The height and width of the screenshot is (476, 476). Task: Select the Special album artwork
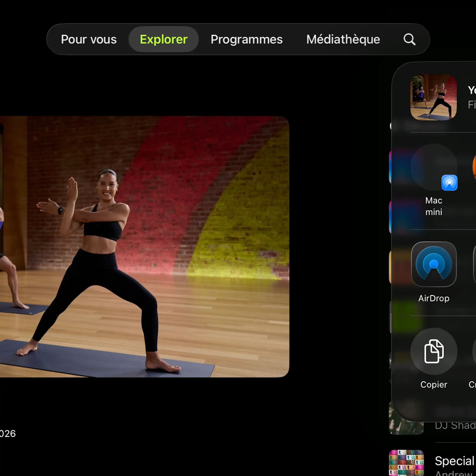click(x=406, y=463)
